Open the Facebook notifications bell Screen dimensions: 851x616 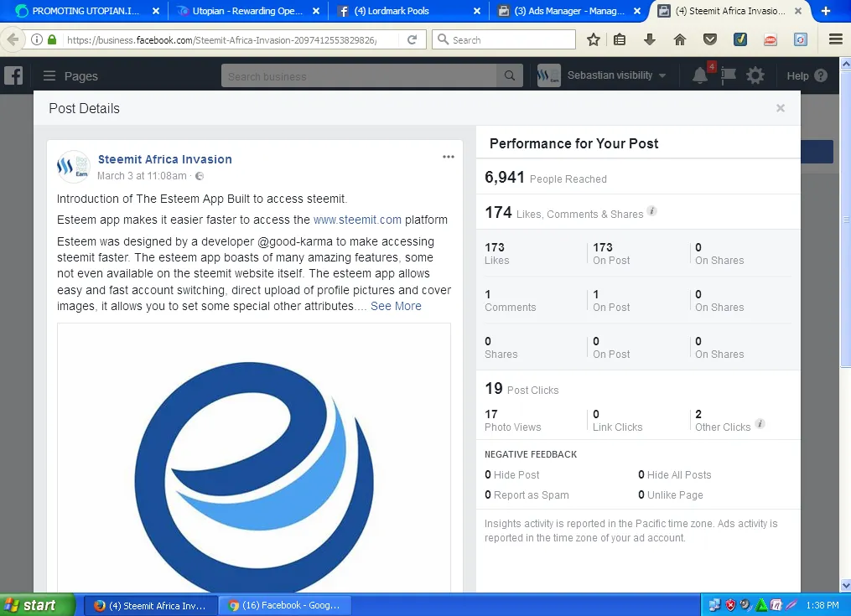[700, 75]
